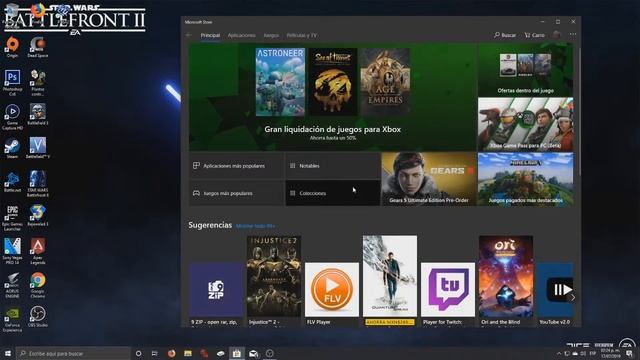The height and width of the screenshot is (360, 640).
Task: Switch to the Juegos tab
Action: coord(271,36)
